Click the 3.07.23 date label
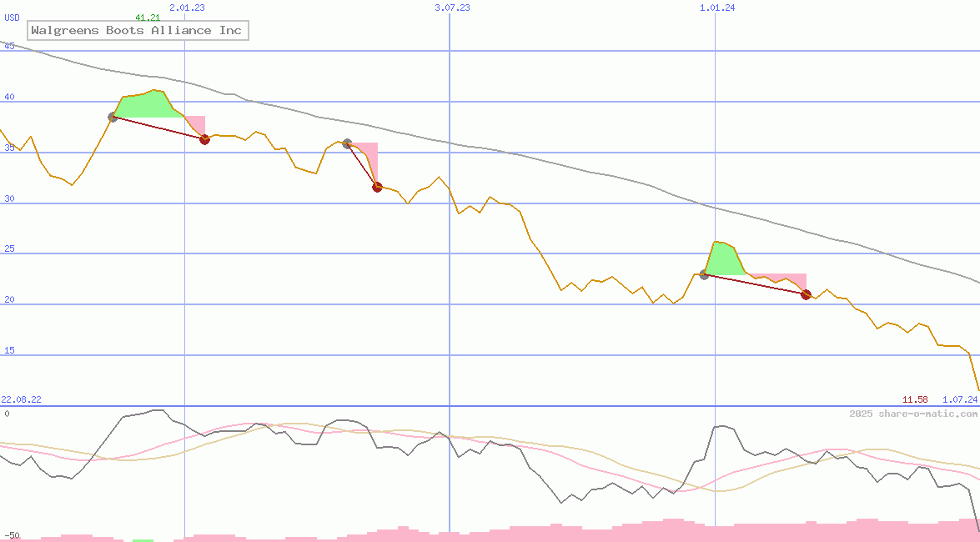This screenshot has height=542, width=980. [x=453, y=8]
